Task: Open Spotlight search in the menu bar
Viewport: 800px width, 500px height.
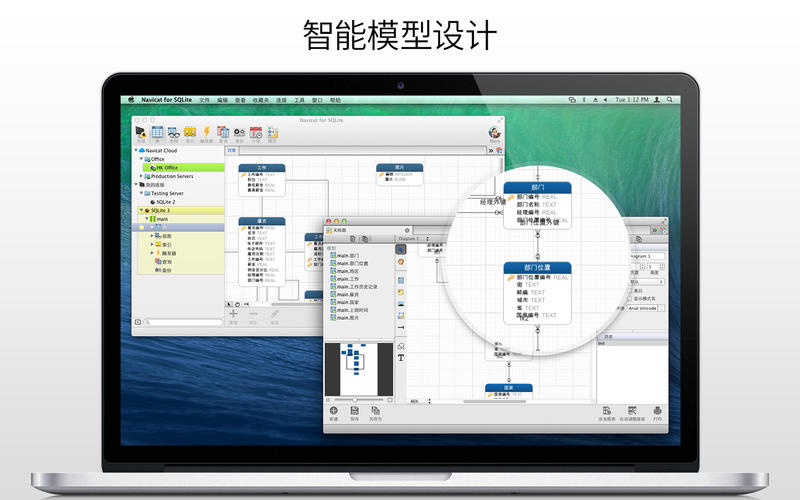Action: pos(670,99)
